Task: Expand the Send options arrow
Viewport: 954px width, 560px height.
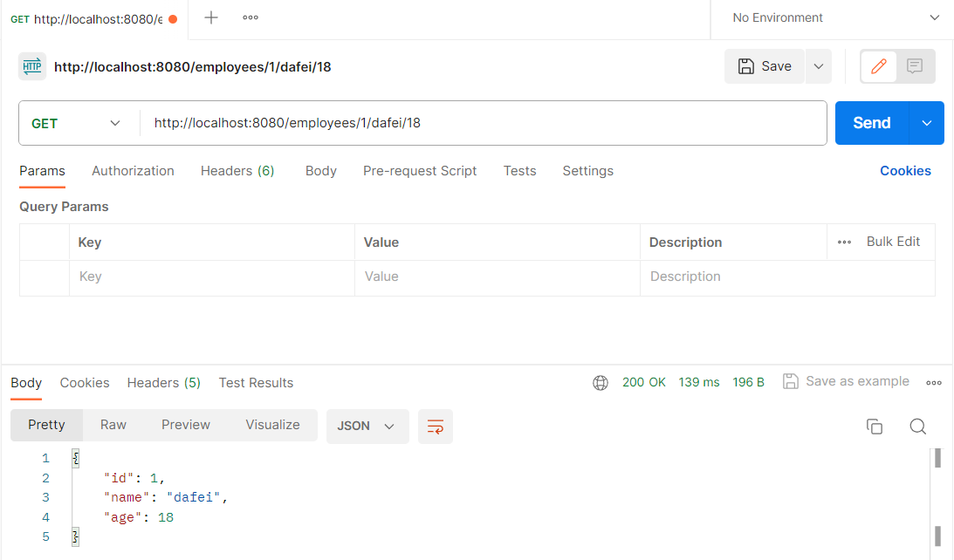Action: [x=927, y=123]
